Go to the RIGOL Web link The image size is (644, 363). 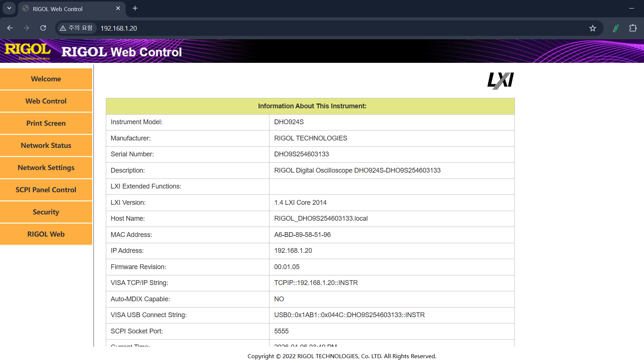[x=46, y=234]
